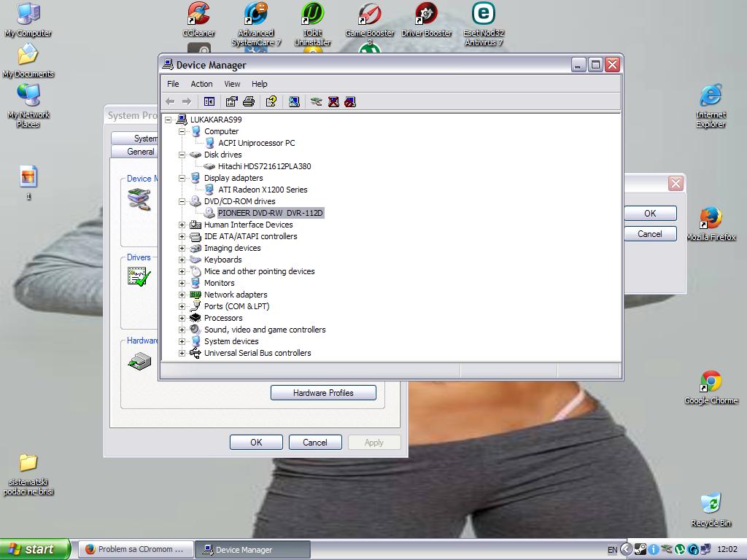Expand the Universal Serial Bus controllers node
This screenshot has height=560, width=747.
182,353
